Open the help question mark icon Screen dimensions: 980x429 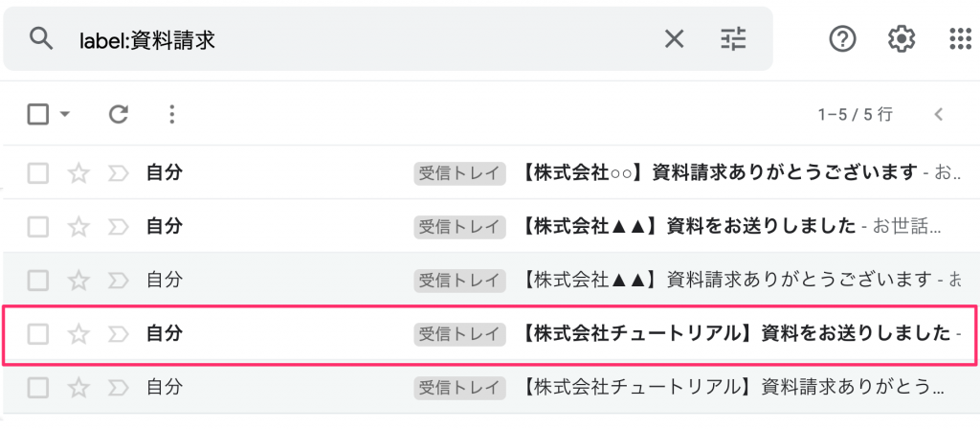[x=842, y=40]
